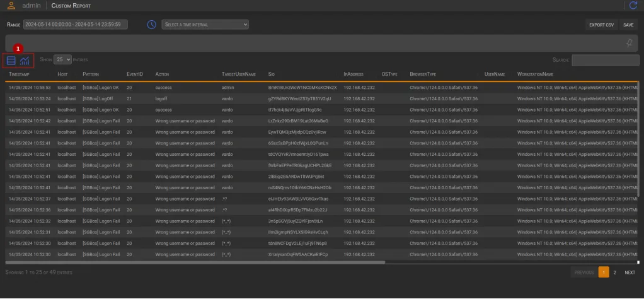
Task: Sort by the BrowserType column header
Action: (423, 74)
